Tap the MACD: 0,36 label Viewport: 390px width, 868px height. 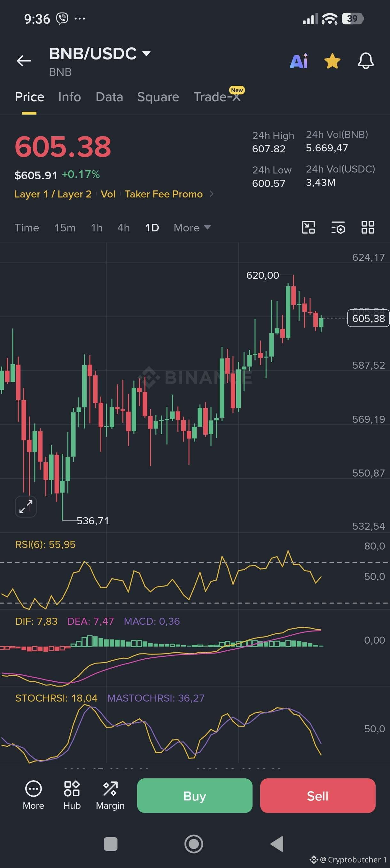[x=152, y=621]
